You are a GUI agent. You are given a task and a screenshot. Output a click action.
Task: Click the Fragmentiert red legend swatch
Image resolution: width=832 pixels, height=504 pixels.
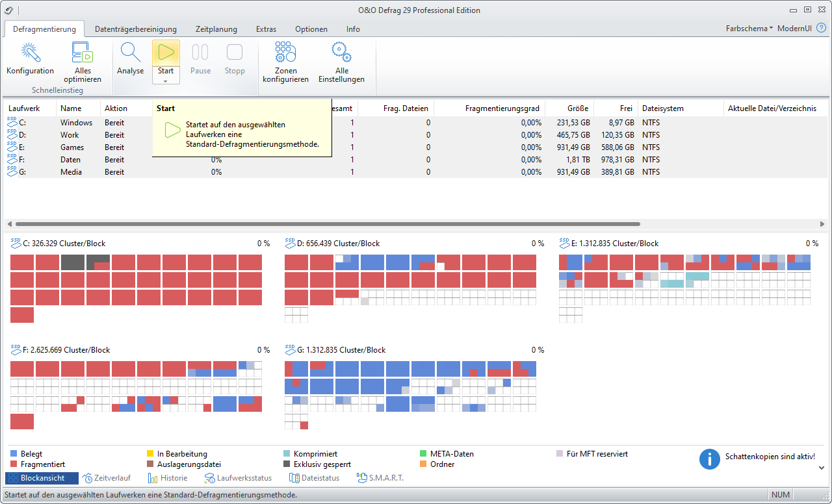click(x=14, y=464)
